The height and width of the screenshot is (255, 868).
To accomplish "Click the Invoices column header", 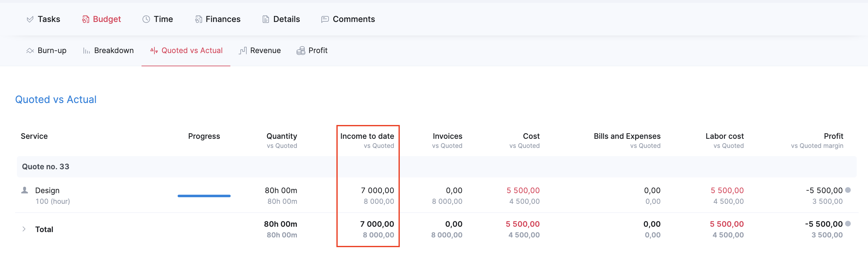I will click(x=447, y=136).
